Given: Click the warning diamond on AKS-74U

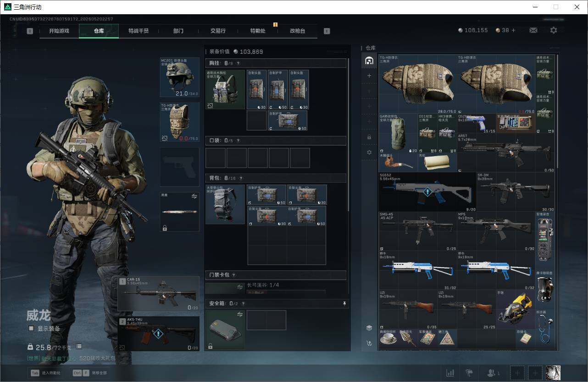Looking at the screenshot, I should click(158, 334).
